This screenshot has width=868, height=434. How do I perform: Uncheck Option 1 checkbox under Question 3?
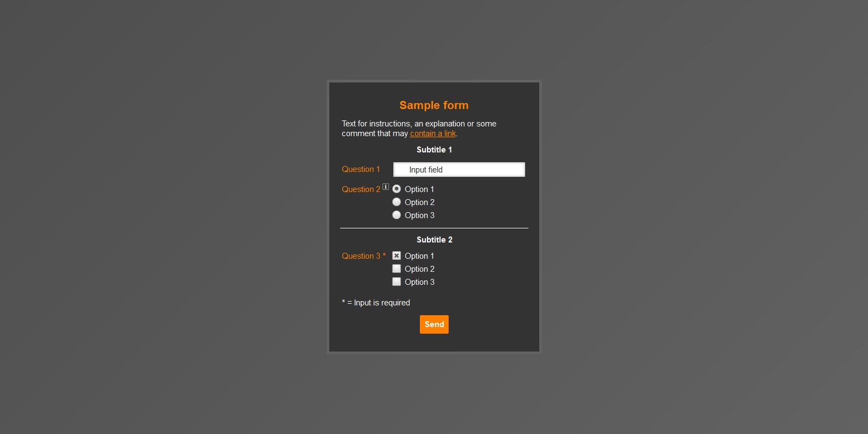[x=397, y=256]
